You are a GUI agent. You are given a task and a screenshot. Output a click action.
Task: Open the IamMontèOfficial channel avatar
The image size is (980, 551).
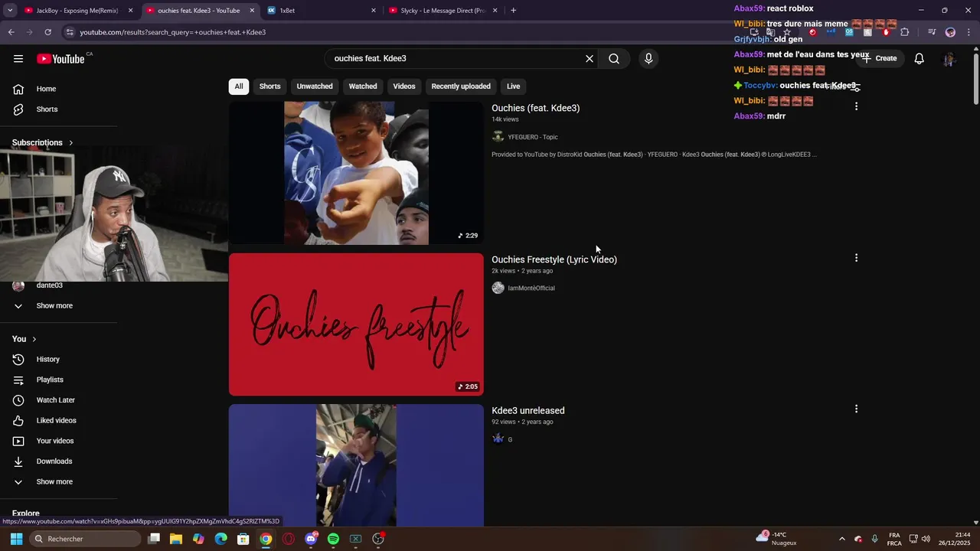[x=498, y=288]
